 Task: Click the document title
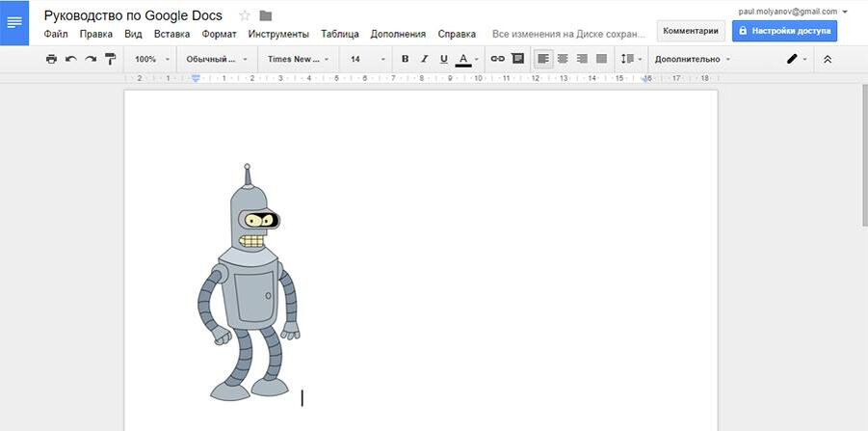[x=133, y=15]
